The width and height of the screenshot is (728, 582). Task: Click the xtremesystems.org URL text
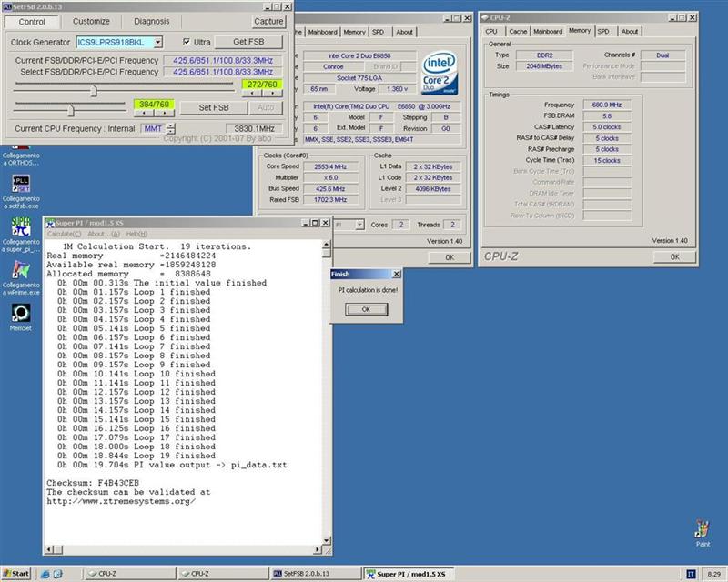click(121, 501)
